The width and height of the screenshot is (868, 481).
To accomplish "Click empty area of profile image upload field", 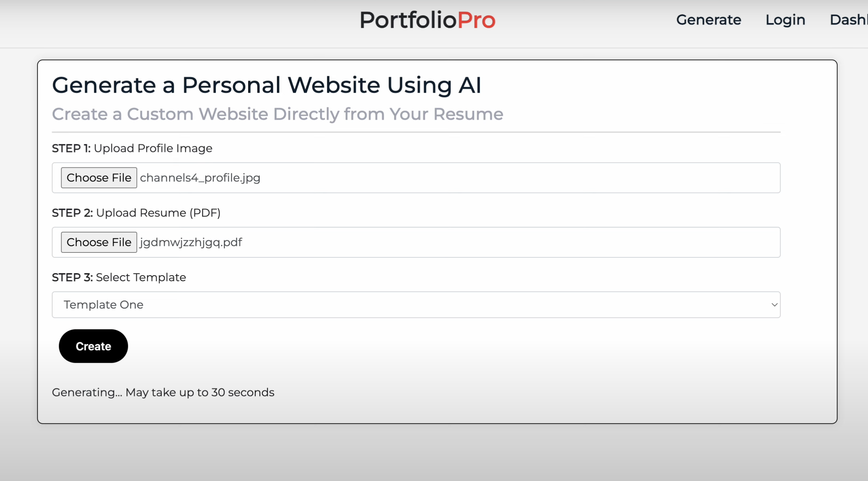I will click(x=520, y=178).
